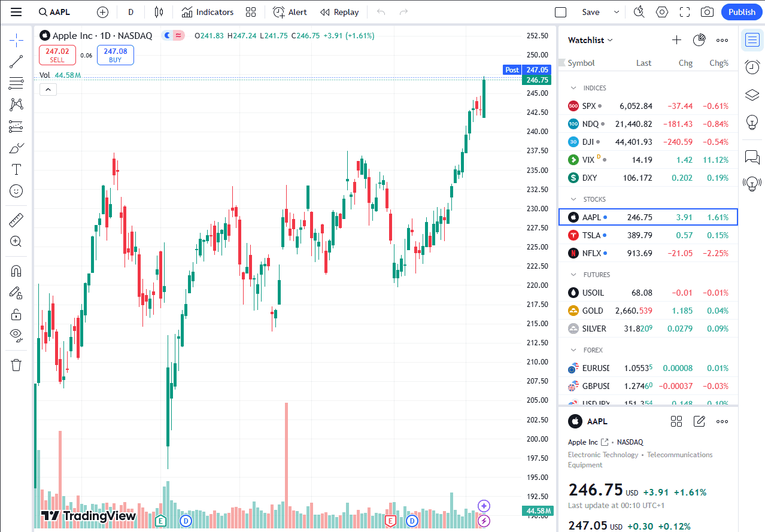Open the Remove drawings trash tool

pos(16,364)
